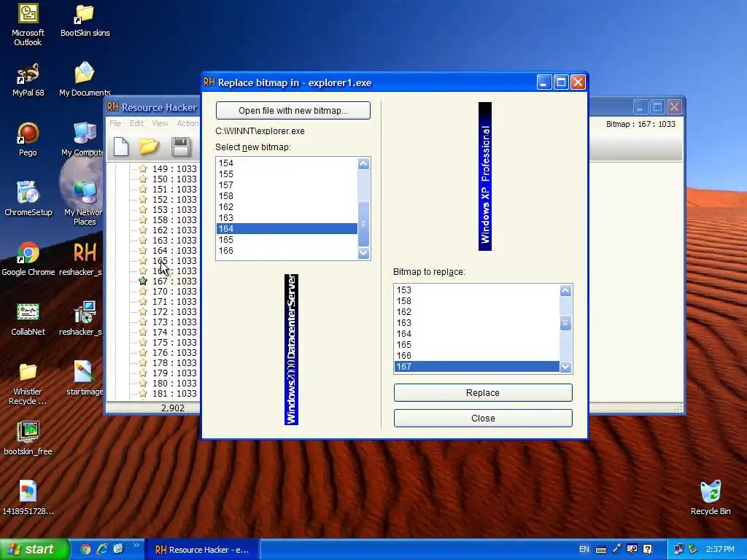The image size is (747, 560).
Task: Click Windows XP Professional bitmap preview
Action: tap(485, 176)
